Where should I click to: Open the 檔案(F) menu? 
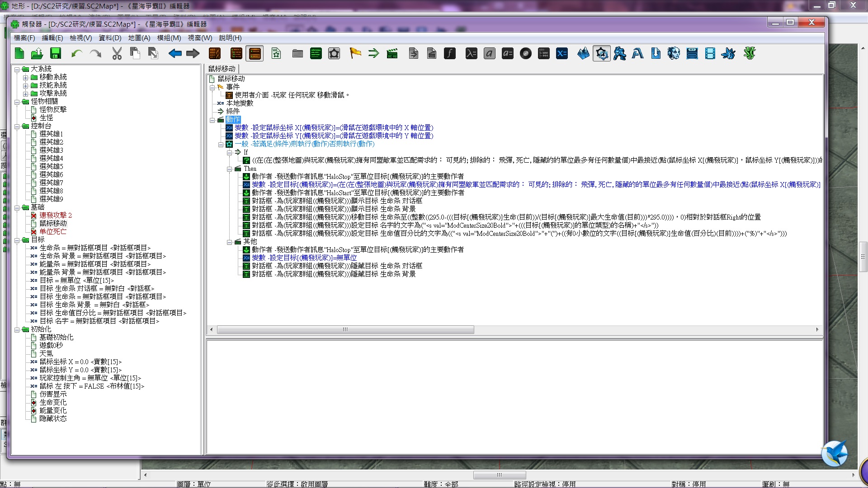tap(24, 38)
